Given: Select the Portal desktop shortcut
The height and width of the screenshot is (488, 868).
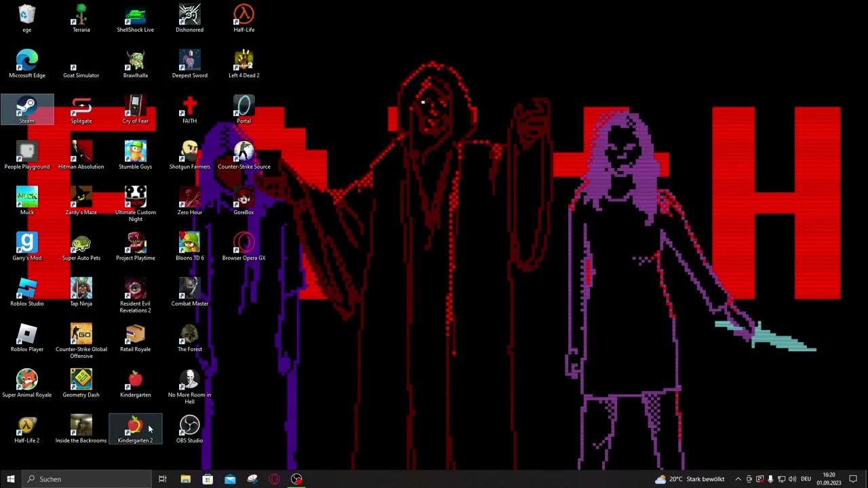Looking at the screenshot, I should pyautogui.click(x=244, y=110).
